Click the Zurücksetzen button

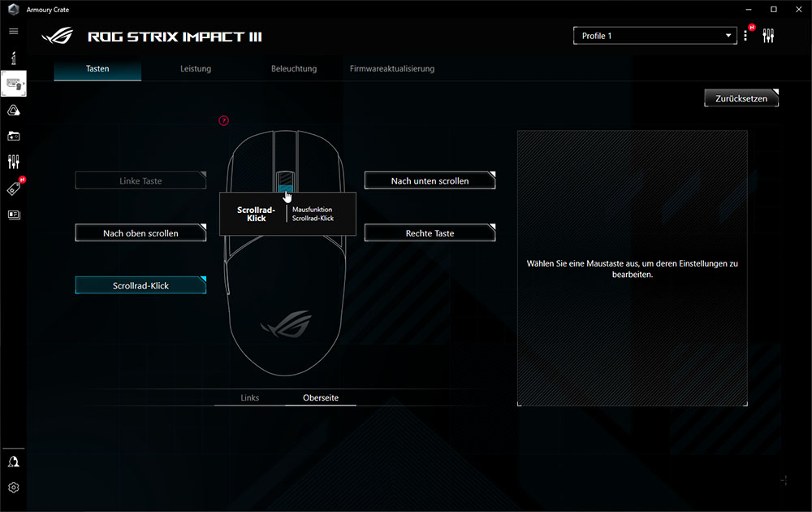coord(741,98)
